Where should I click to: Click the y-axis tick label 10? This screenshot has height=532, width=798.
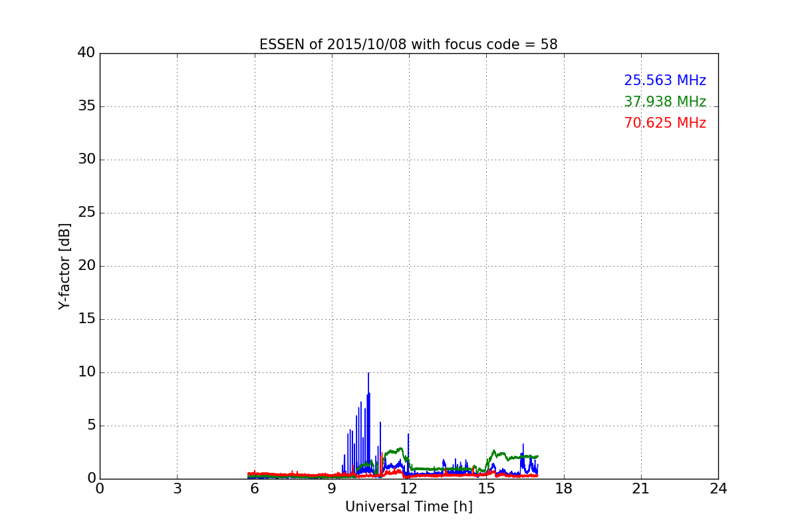pyautogui.click(x=86, y=372)
